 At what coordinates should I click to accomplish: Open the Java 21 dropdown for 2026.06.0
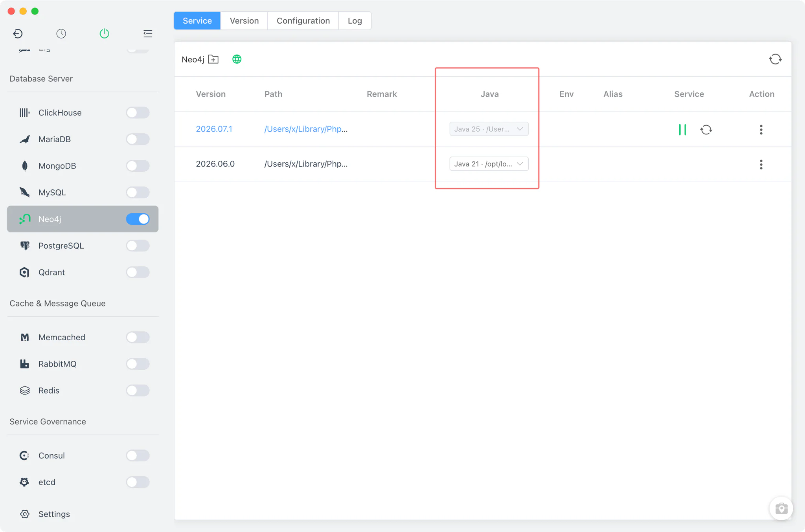pos(489,164)
